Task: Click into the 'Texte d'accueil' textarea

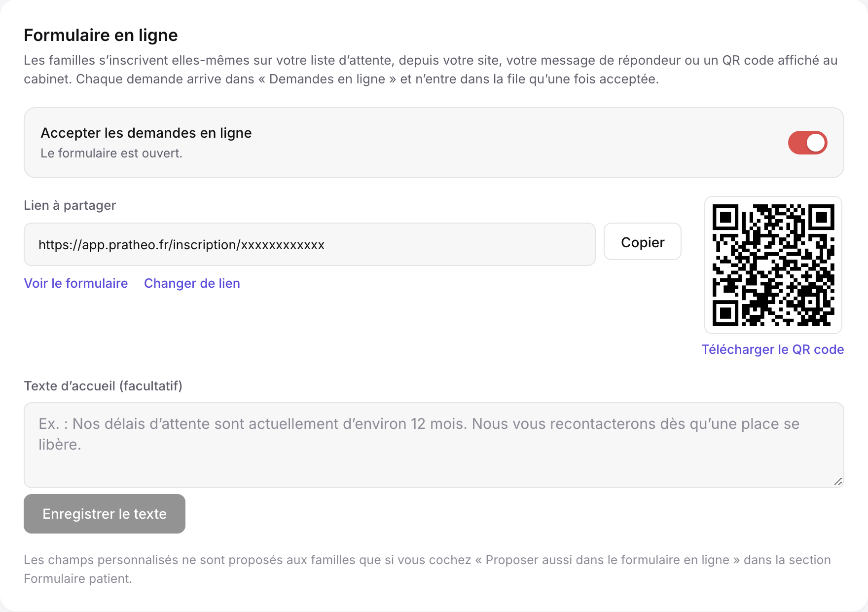Action: [x=434, y=445]
